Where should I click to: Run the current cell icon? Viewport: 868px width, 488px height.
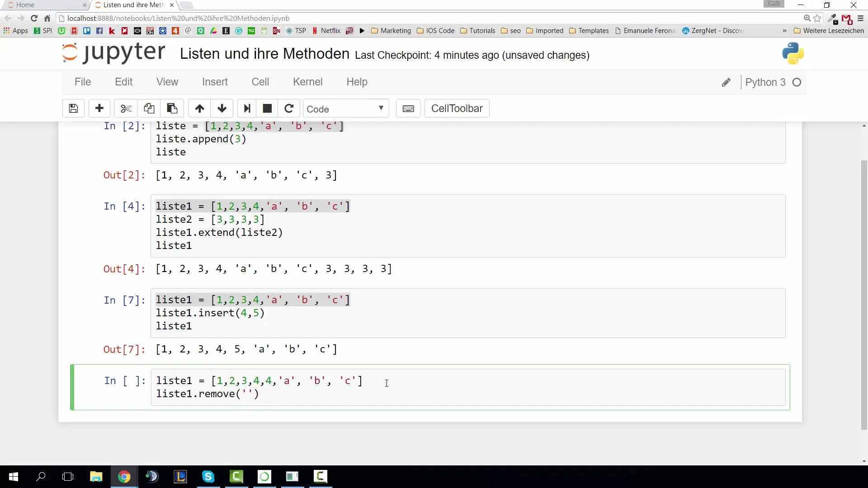coord(247,108)
